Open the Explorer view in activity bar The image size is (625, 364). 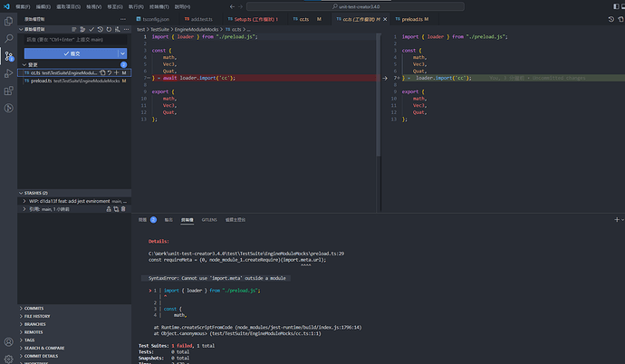pyautogui.click(x=8, y=23)
